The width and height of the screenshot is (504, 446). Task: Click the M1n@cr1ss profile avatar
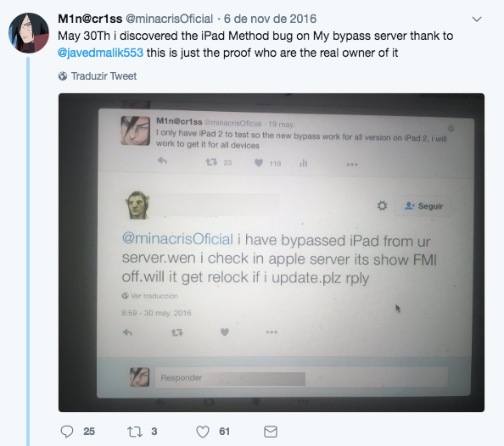click(29, 33)
